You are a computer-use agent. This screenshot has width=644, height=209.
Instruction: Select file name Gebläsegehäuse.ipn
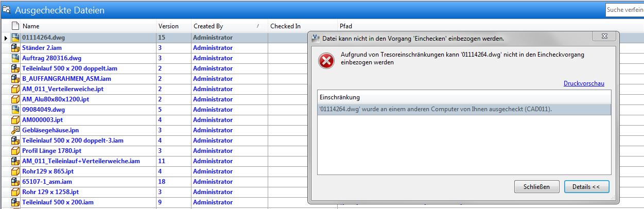coord(50,130)
